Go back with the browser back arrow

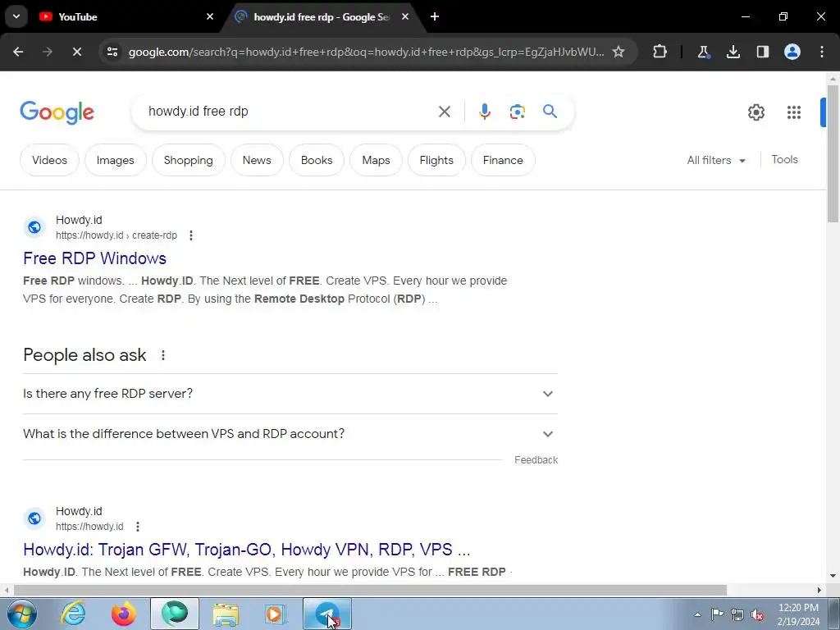point(18,52)
